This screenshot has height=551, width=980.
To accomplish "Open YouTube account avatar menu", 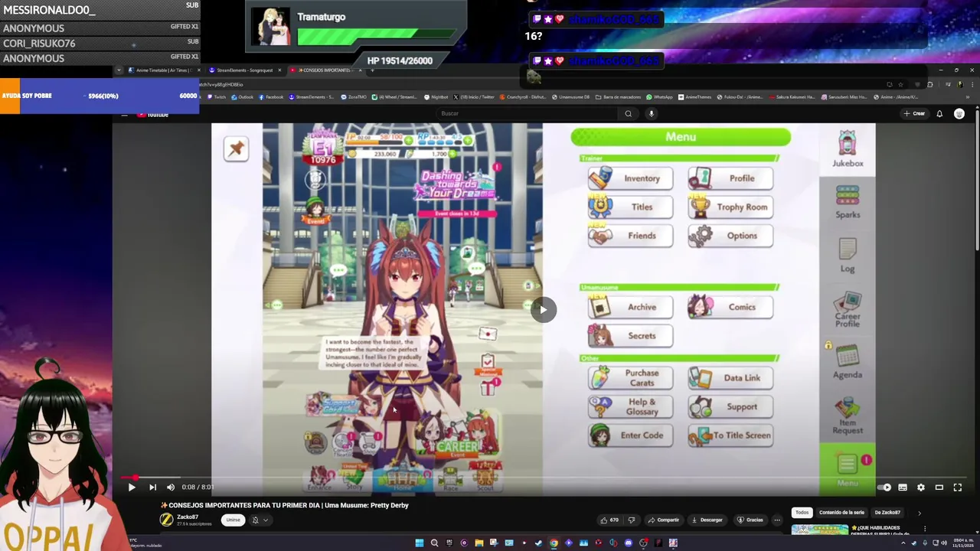I will (x=959, y=114).
